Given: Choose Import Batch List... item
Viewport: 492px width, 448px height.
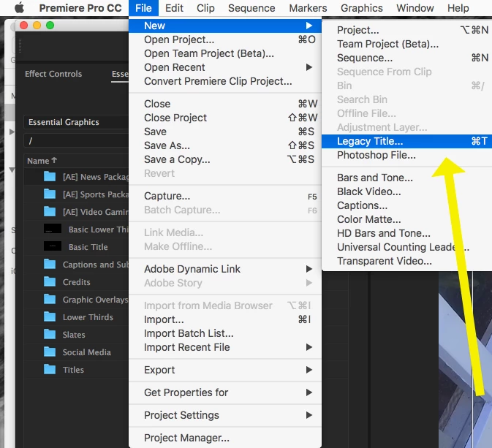Looking at the screenshot, I should [x=225, y=333].
